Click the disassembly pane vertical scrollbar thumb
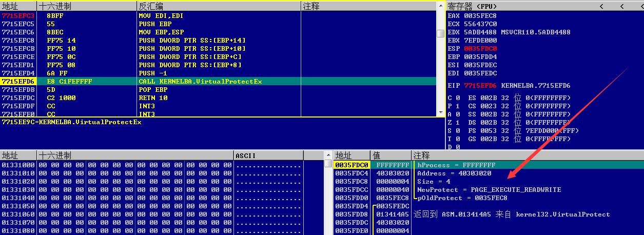The height and width of the screenshot is (235, 644). pyautogui.click(x=440, y=34)
